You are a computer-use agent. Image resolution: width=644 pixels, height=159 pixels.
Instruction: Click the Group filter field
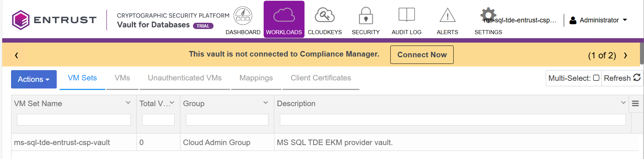[227, 120]
